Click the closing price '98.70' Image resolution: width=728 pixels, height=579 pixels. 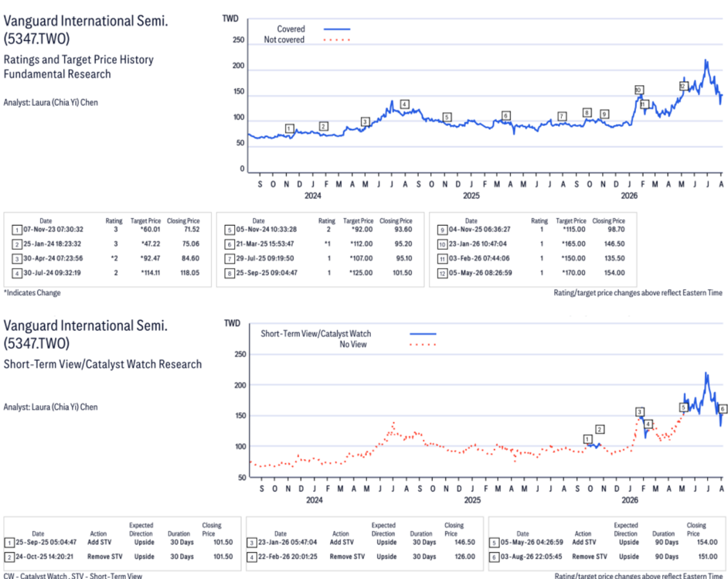(616, 230)
